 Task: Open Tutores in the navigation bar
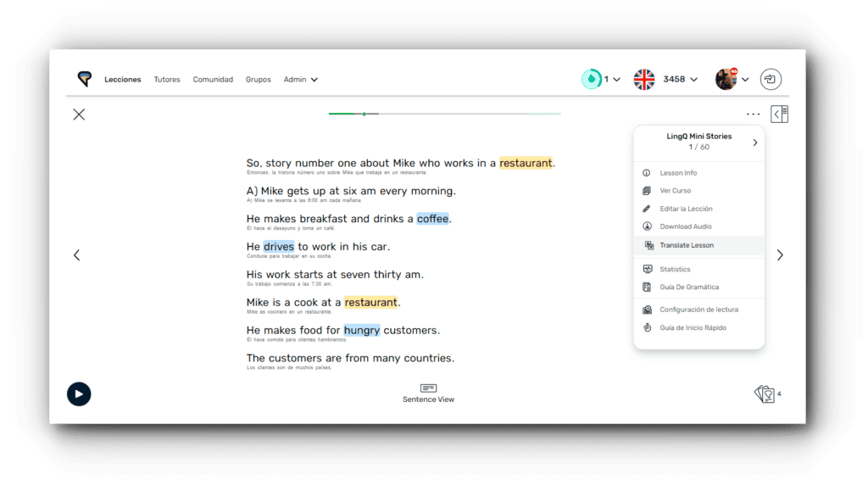point(167,80)
